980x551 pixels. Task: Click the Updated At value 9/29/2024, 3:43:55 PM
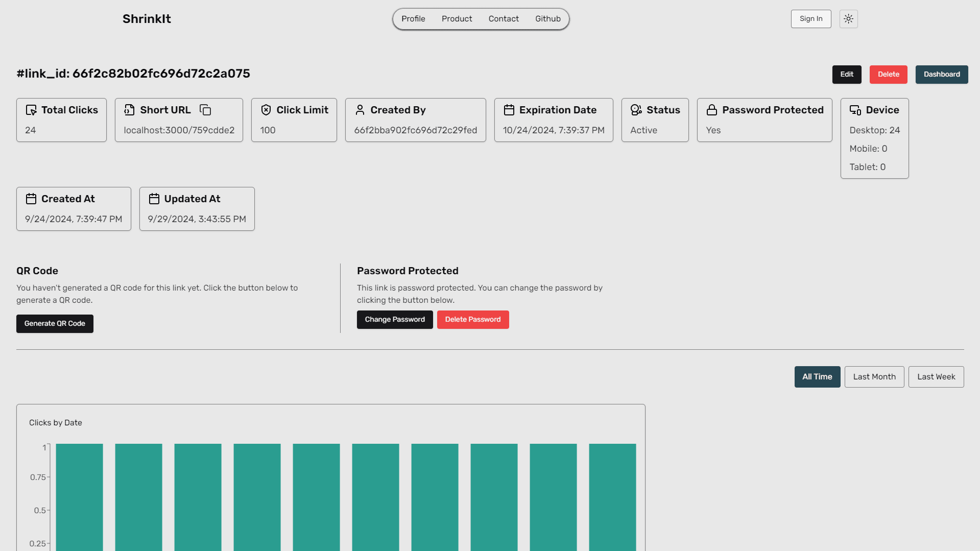coord(197,219)
